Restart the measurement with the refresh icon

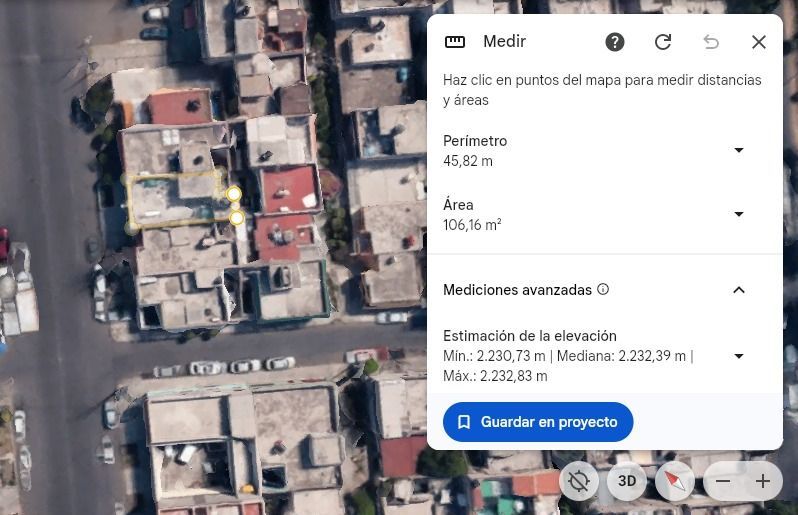coord(663,42)
